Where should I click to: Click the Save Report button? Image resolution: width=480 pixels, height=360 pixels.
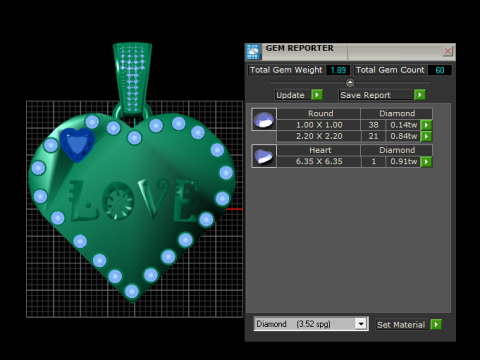pos(375,95)
